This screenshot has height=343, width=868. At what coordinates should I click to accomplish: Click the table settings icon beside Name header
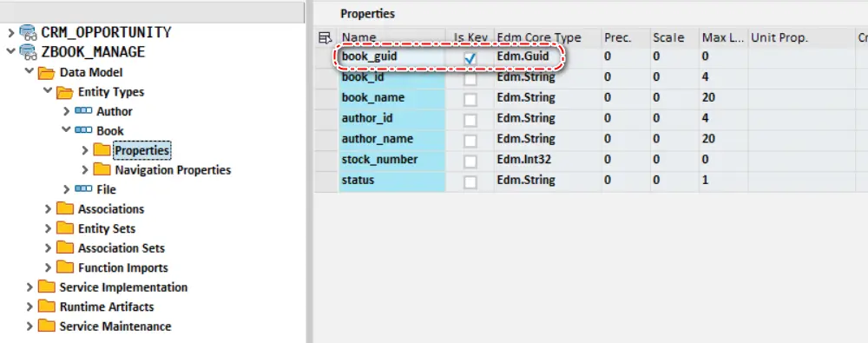tap(325, 37)
